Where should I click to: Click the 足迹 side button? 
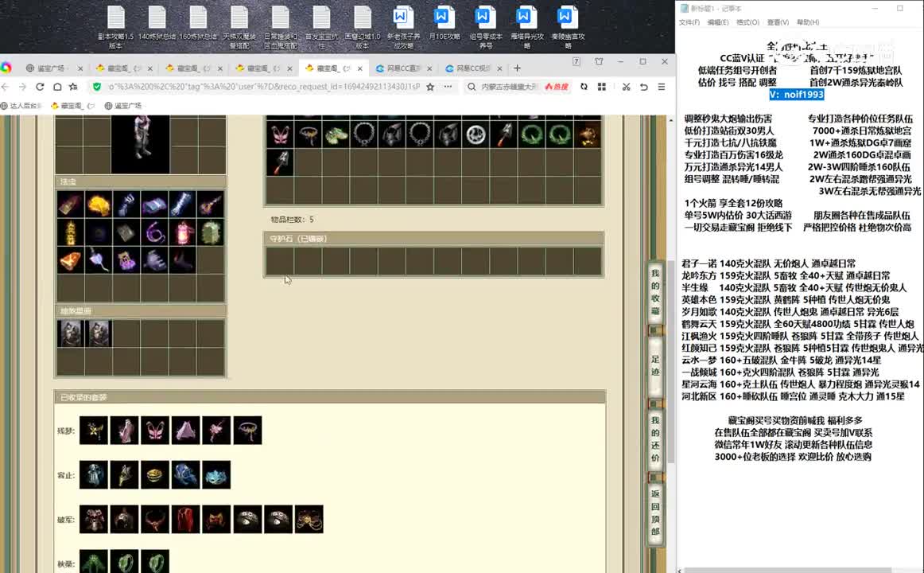(655, 365)
